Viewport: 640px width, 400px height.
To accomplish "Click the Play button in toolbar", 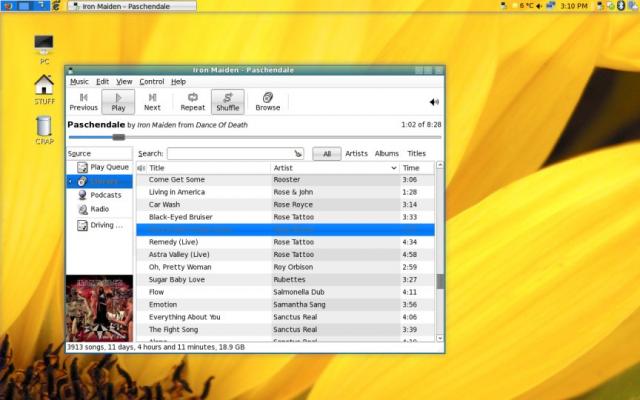I will [x=118, y=102].
